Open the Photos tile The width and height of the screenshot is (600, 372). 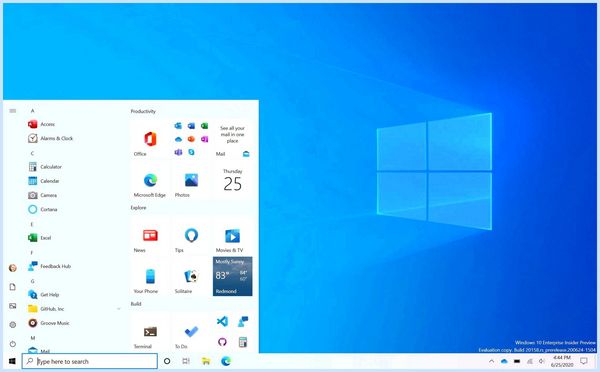[191, 180]
